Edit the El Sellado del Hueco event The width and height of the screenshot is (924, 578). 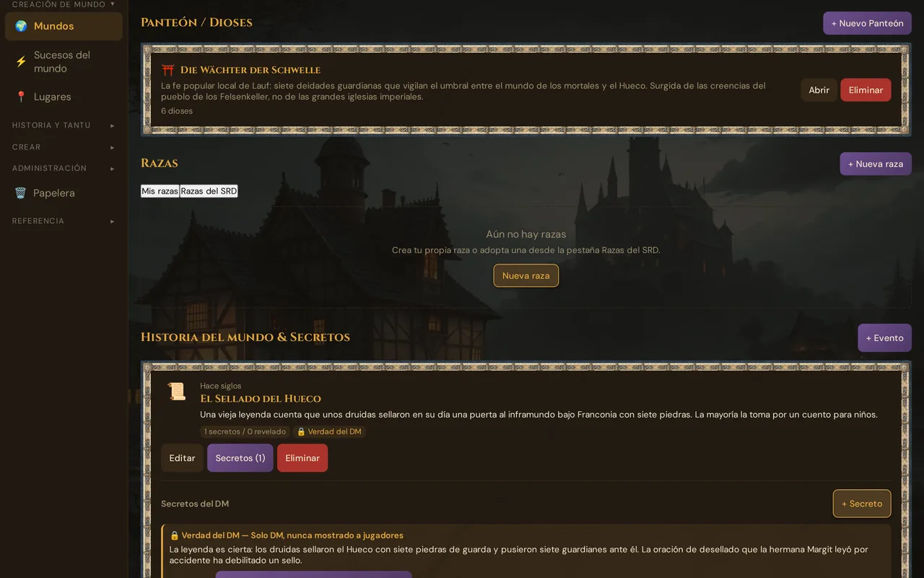click(182, 458)
